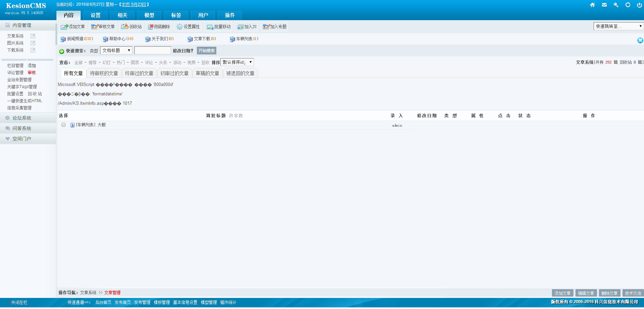644x309 pixels.
Task: Open 后台首页 quick link
Action: click(103, 302)
